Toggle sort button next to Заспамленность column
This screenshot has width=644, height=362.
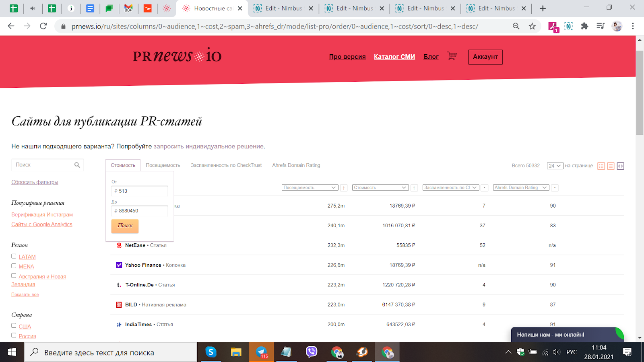(x=485, y=188)
